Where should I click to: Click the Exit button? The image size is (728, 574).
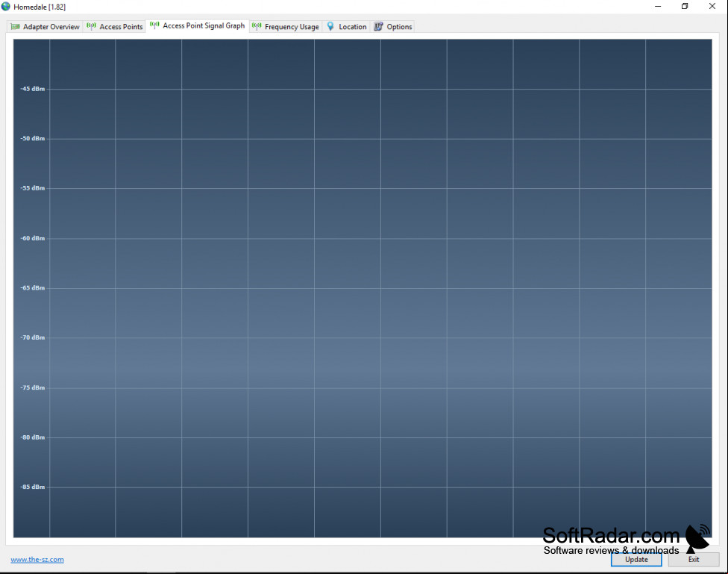tap(694, 560)
